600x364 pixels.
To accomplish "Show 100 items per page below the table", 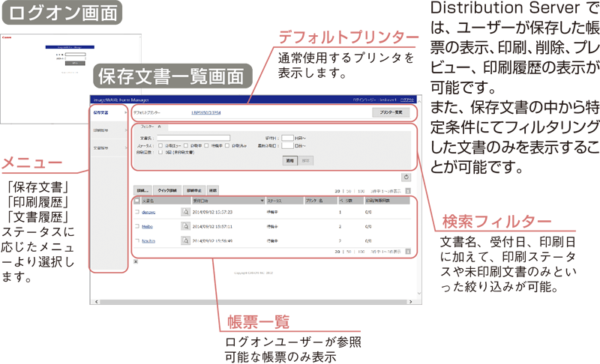I will (x=361, y=252).
